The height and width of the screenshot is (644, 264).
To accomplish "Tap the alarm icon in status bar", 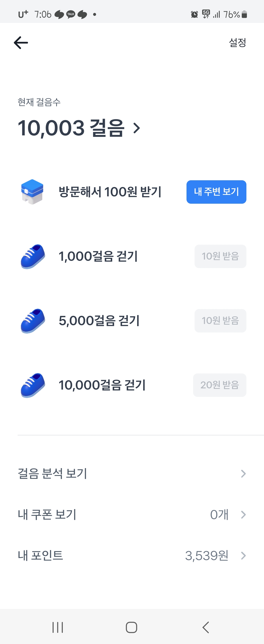I will coord(194,14).
